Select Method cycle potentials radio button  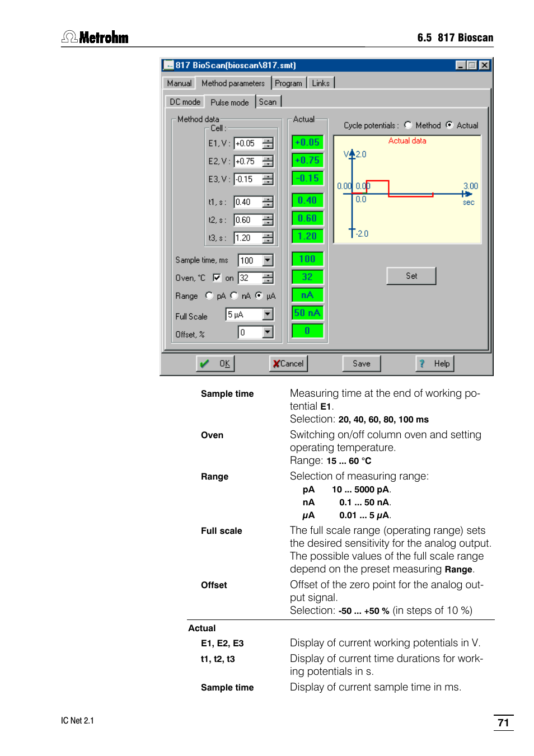click(x=408, y=125)
